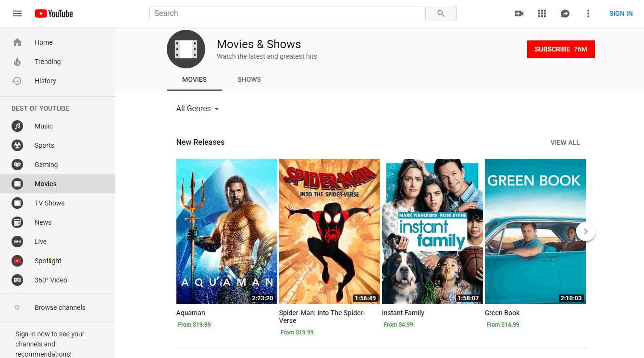The width and height of the screenshot is (644, 358).
Task: Open the Instant Family movie poster
Action: click(433, 231)
